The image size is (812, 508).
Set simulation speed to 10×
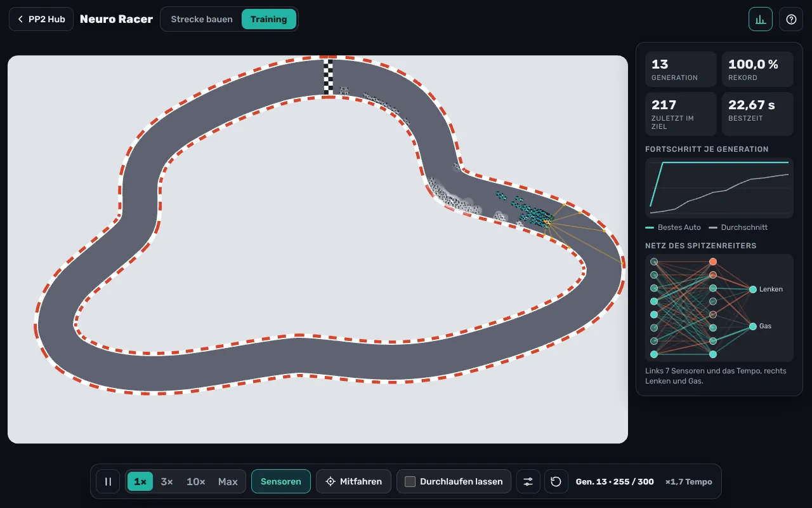196,481
